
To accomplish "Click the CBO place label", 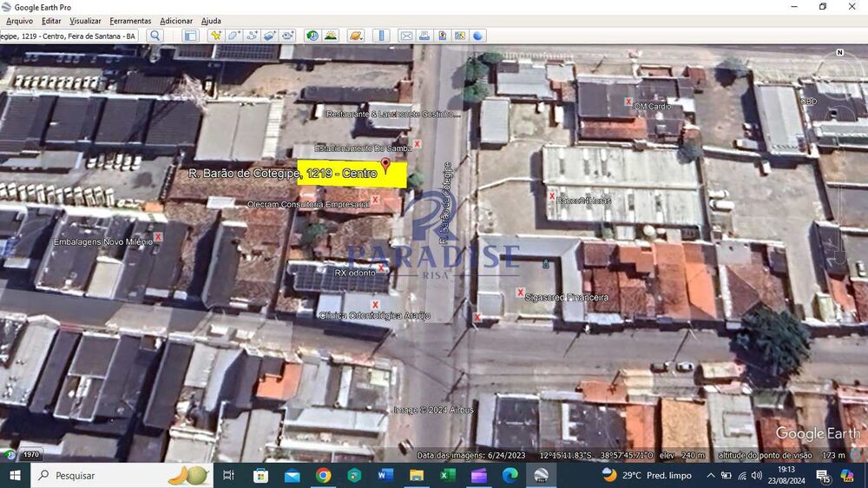I will point(808,102).
